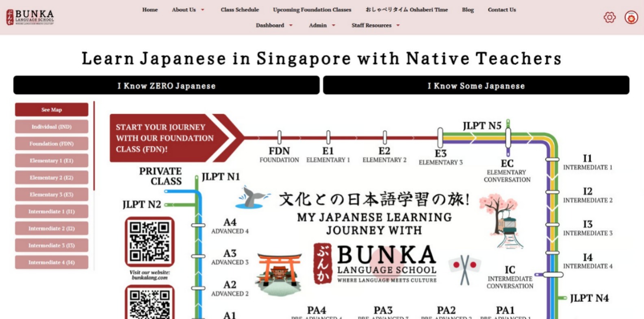This screenshot has width=644, height=319.
Task: Click the JLPT N2 label
Action: [142, 204]
